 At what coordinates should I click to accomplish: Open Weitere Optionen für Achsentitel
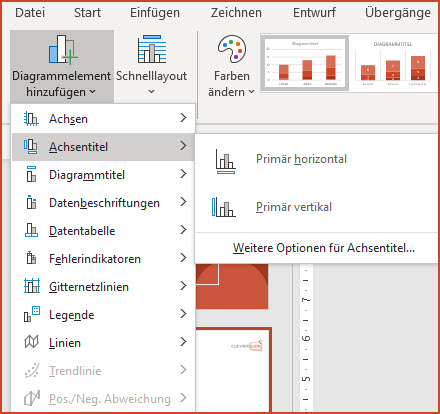[324, 248]
